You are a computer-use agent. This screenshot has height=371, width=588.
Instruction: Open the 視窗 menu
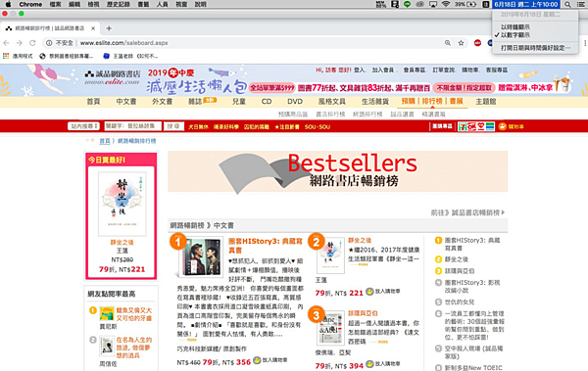(x=181, y=4)
